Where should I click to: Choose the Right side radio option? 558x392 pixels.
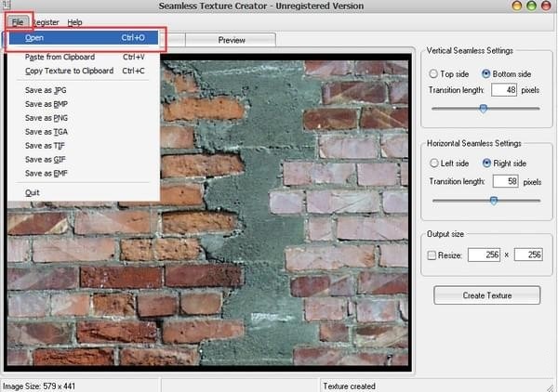click(487, 163)
